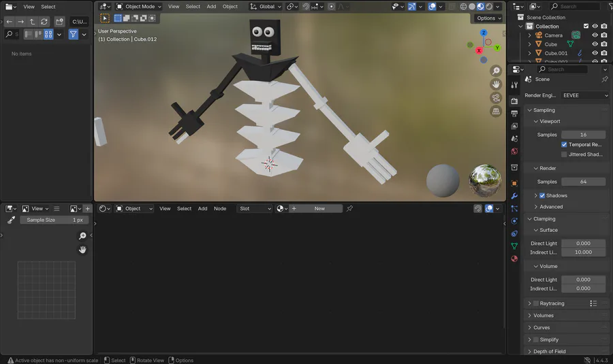Expand Cube.001 in outliner tree
Screen dimensions: 613x364
point(529,53)
